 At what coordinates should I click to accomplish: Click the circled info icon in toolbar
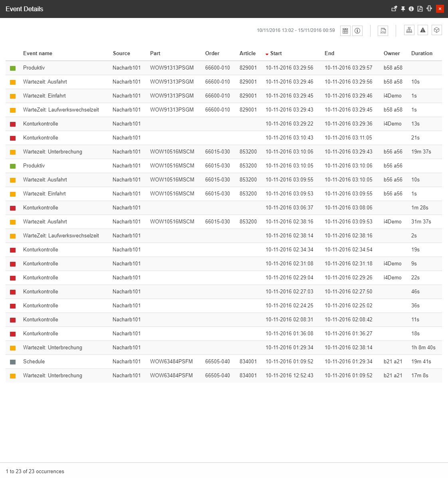pos(357,31)
